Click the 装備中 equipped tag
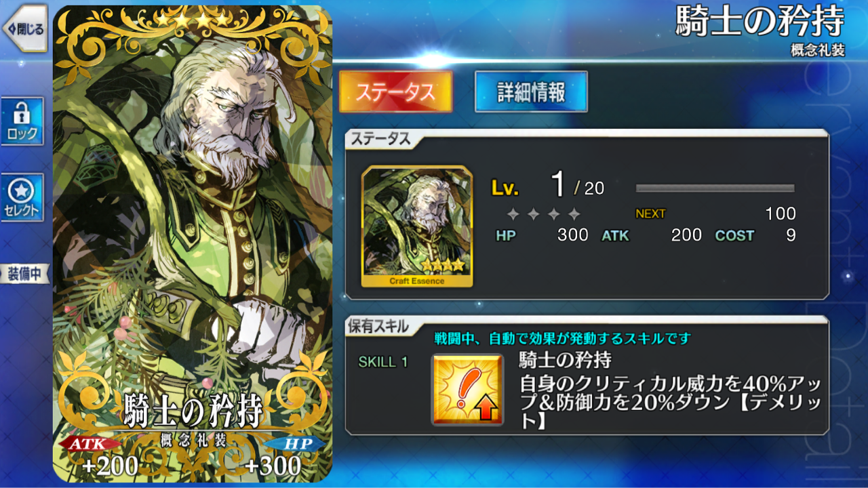 point(24,274)
